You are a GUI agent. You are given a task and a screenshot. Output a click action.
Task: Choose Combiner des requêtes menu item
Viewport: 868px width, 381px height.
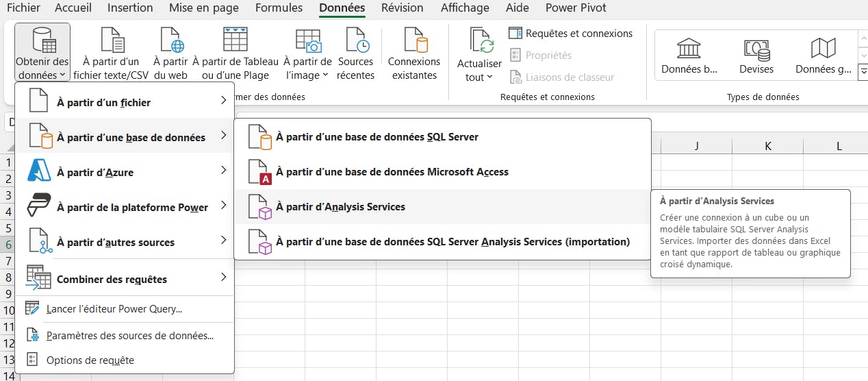pos(125,278)
